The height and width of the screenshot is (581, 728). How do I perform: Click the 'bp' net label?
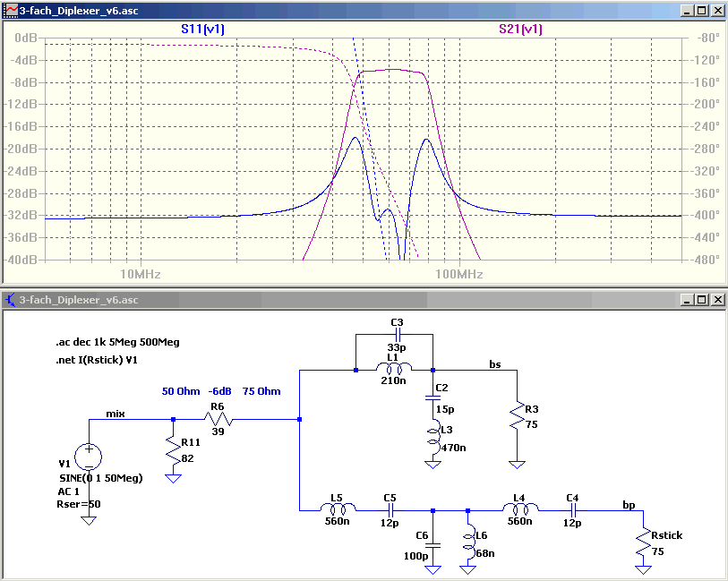click(629, 505)
